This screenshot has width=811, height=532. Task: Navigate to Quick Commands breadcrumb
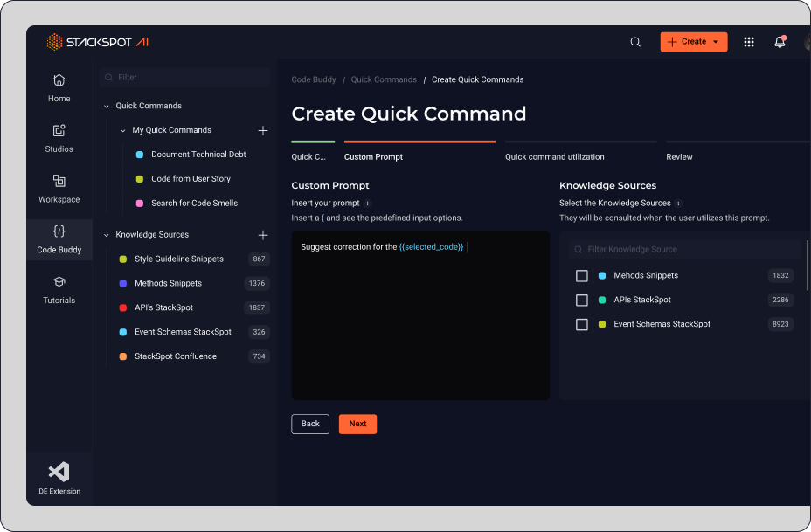click(x=384, y=79)
